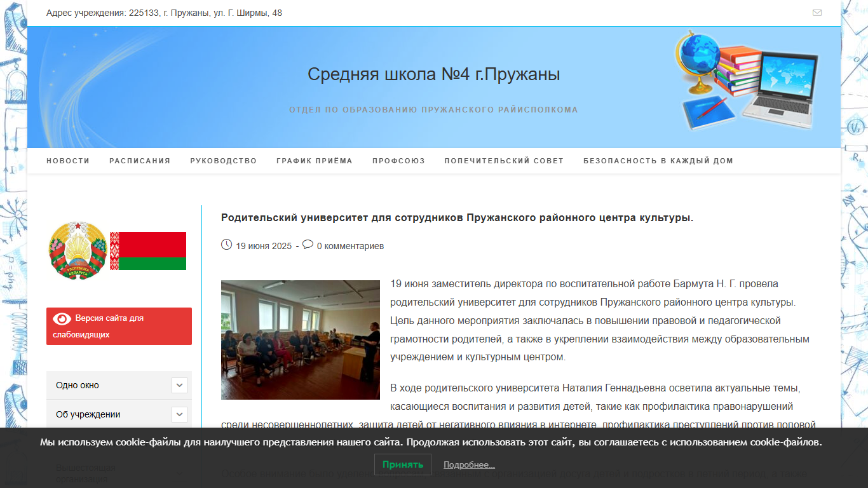Viewport: 868px width, 488px height.
Task: Open the 'Профсоюз' menu item
Action: (398, 161)
